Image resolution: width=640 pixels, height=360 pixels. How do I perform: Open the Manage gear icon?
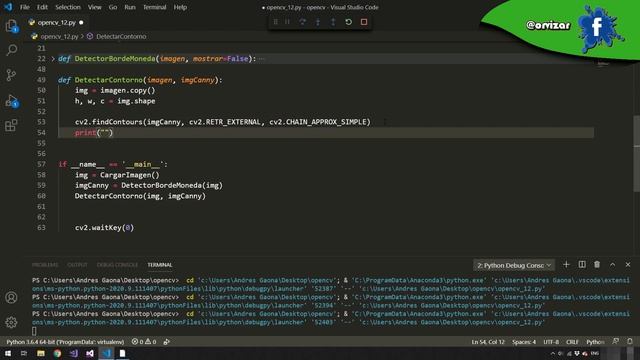point(11,322)
